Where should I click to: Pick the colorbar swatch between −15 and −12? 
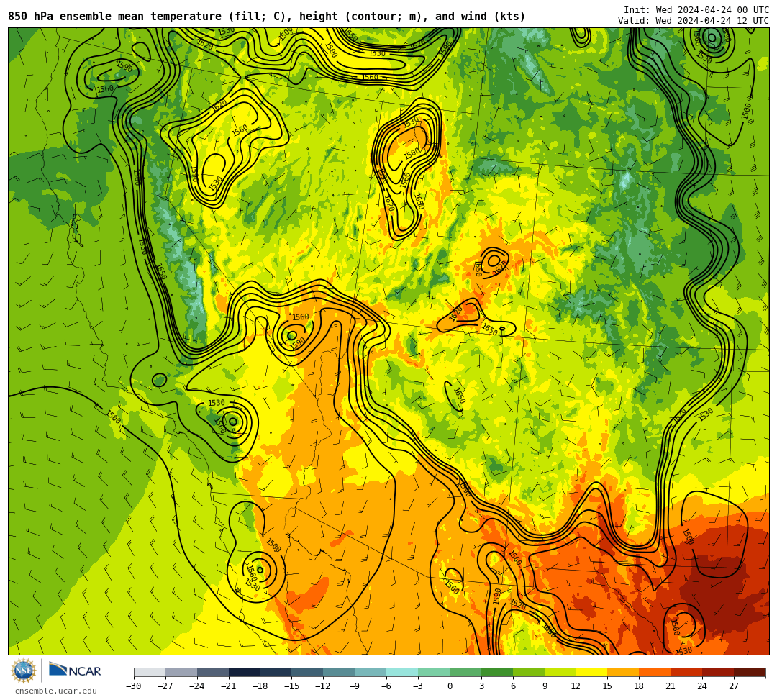308,672
